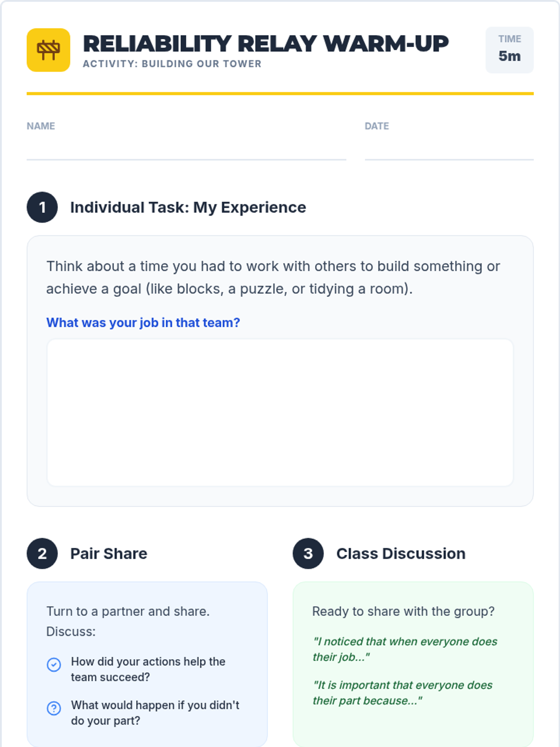Click the question-mark circle icon
The image size is (560, 747).
(54, 708)
